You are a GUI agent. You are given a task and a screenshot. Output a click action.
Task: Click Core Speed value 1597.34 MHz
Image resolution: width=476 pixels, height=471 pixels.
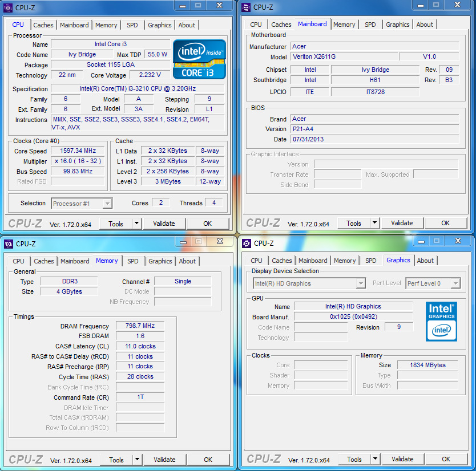click(x=78, y=151)
